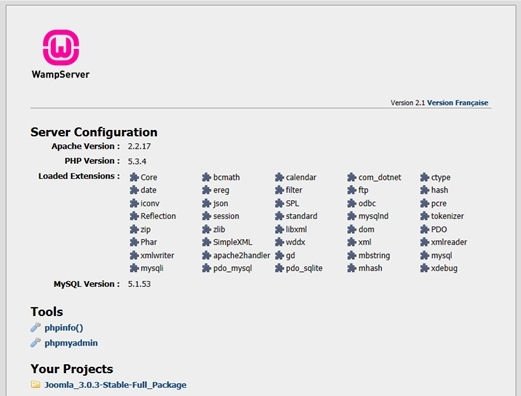521x396 pixels.
Task: Click the puzzle icon next to mbstring
Action: tap(352, 255)
